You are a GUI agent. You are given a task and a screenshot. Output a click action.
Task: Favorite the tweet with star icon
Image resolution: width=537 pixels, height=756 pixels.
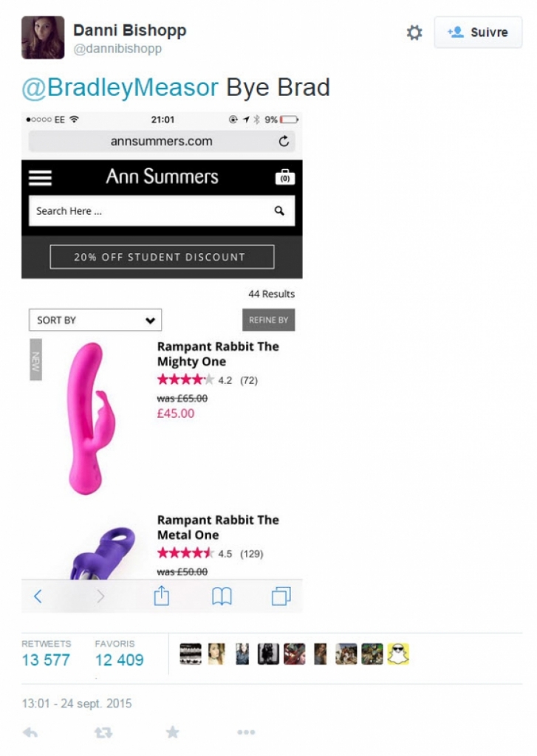pos(172,732)
